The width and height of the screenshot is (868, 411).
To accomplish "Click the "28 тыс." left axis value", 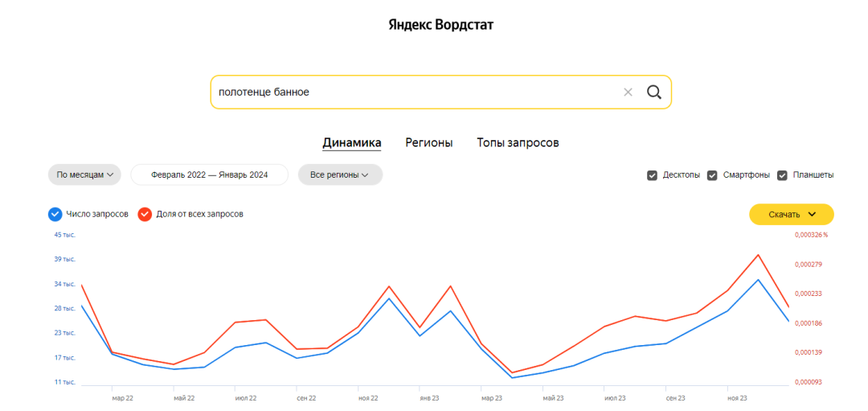I will [65, 309].
